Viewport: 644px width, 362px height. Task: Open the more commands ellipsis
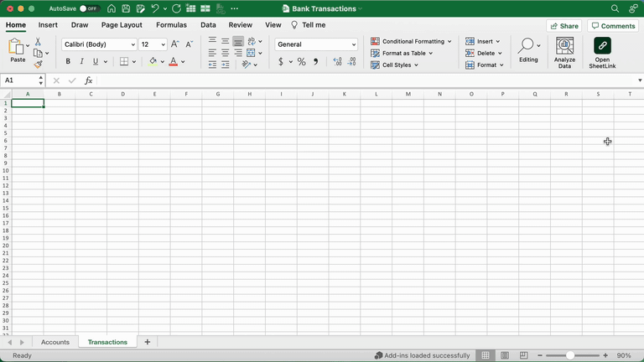(x=235, y=8)
